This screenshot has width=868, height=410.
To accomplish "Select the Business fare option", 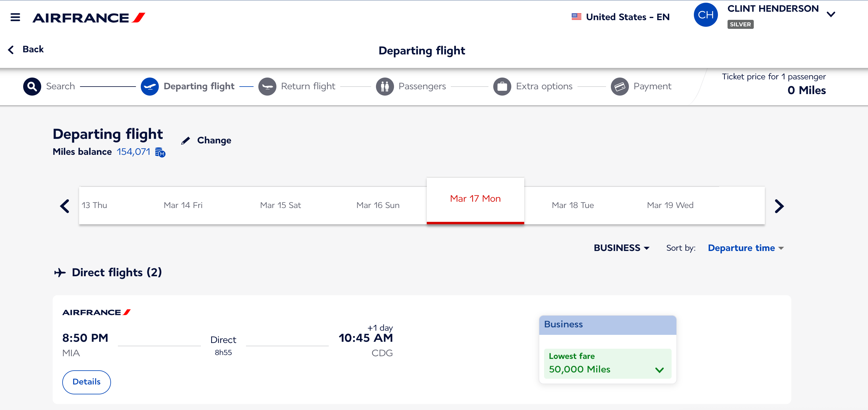I will click(x=607, y=324).
